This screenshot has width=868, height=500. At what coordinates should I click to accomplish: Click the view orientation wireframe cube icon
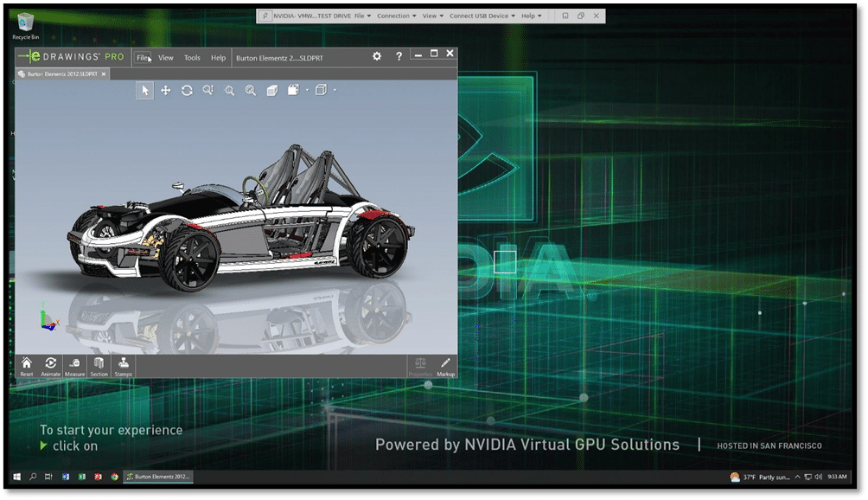(321, 90)
